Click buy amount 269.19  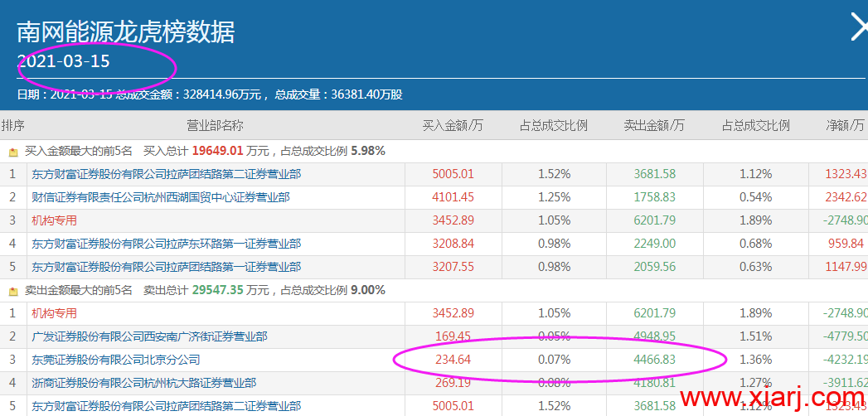click(453, 384)
